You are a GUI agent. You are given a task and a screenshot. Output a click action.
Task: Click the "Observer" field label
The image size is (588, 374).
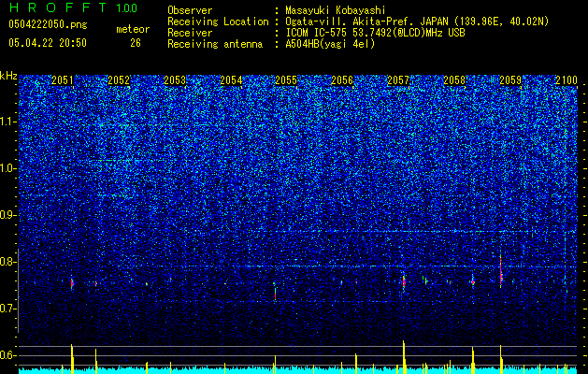point(190,10)
